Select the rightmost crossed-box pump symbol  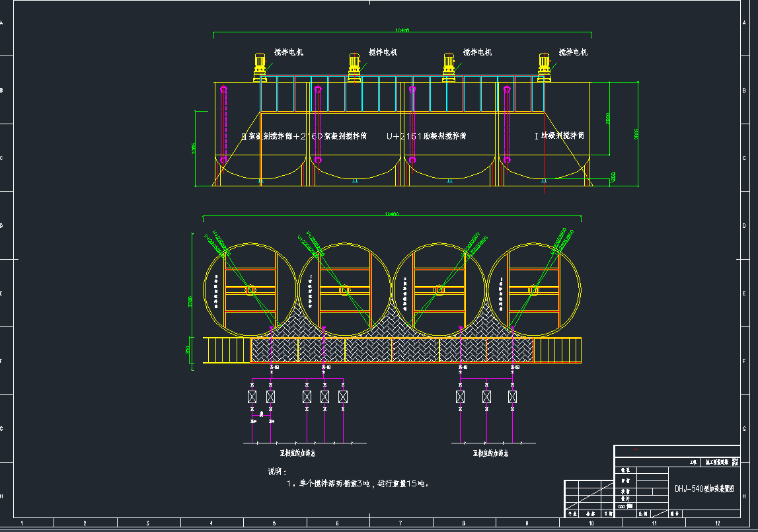click(x=512, y=397)
